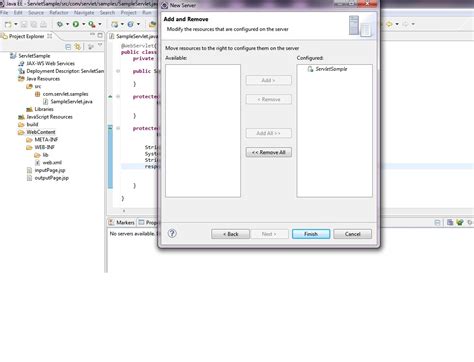Click the Save toolbar icon
Screen dimensions: 474x362
tap(24, 24)
